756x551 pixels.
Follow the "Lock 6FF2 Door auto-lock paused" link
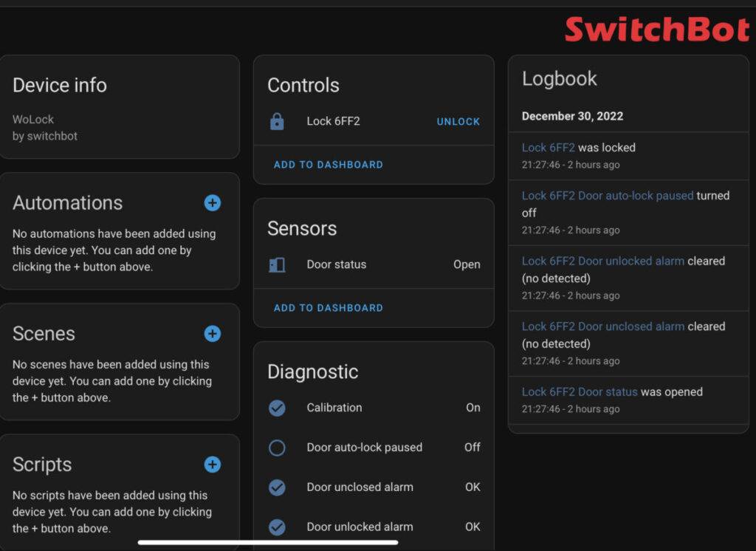pyautogui.click(x=605, y=196)
